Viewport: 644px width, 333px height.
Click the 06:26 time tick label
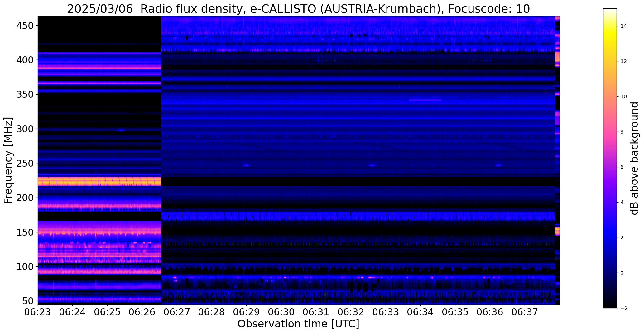click(142, 312)
